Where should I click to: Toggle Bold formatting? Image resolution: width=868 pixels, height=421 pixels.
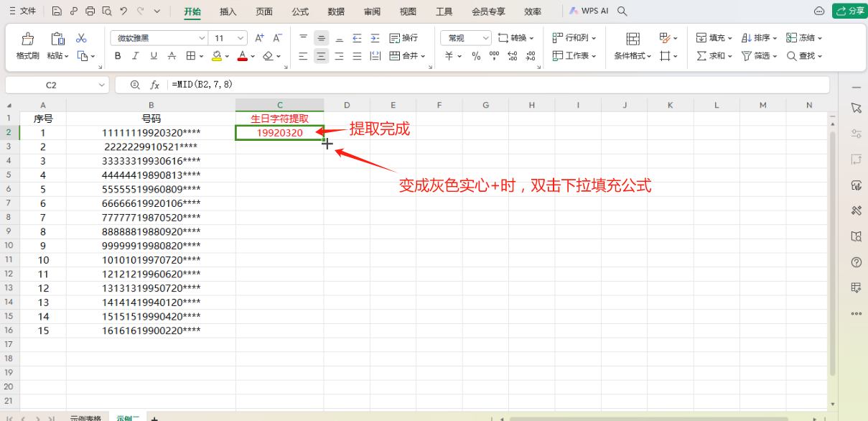118,56
